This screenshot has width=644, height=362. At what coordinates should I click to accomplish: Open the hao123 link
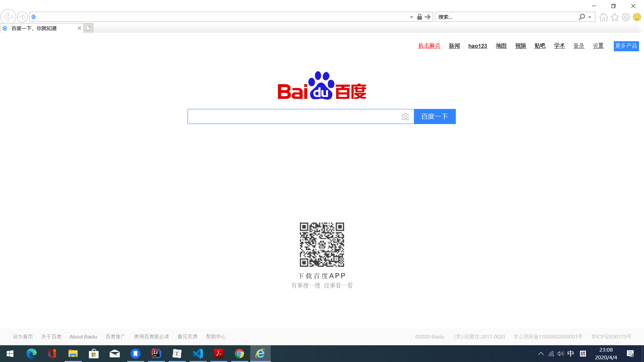point(477,46)
